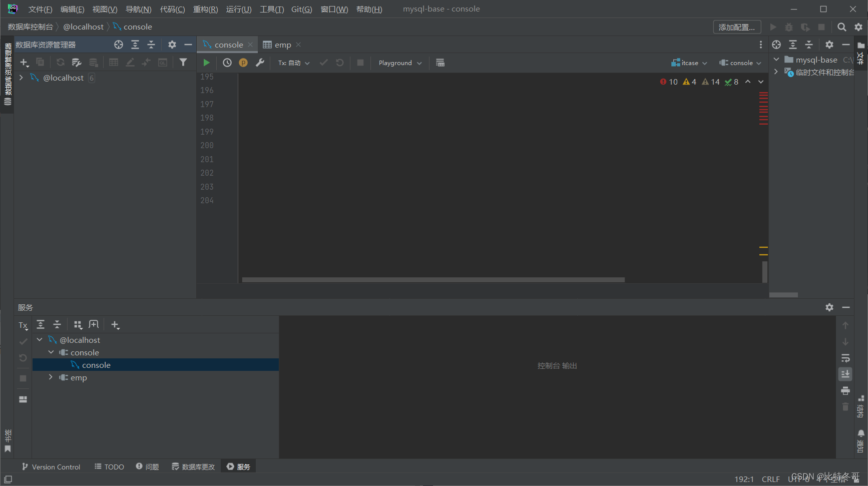Screen dimensions: 868x486
Task: Run the current SQL statement
Action: (x=206, y=63)
